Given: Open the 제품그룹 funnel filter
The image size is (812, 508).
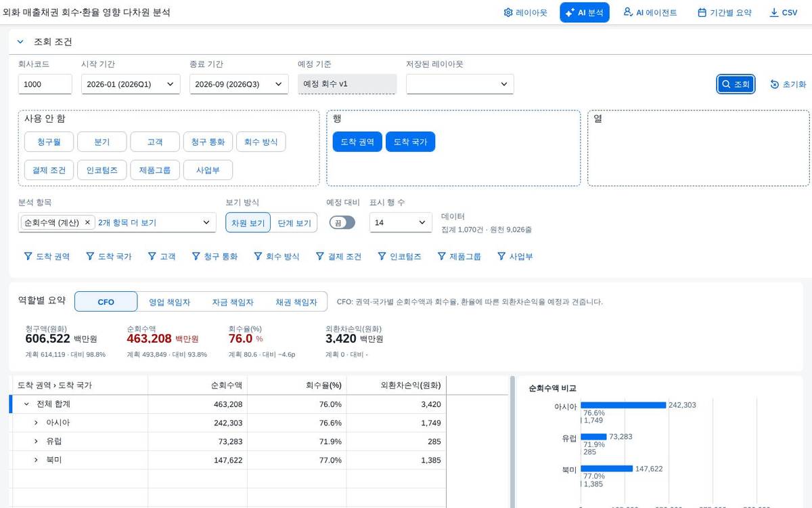Looking at the screenshot, I should click(x=459, y=257).
